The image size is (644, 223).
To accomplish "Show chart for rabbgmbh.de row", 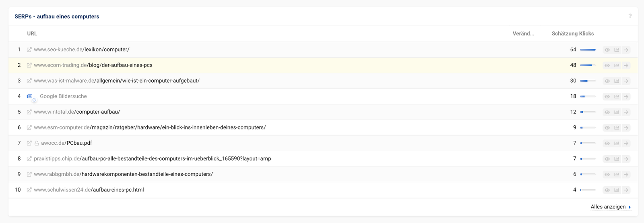I will pyautogui.click(x=617, y=175).
